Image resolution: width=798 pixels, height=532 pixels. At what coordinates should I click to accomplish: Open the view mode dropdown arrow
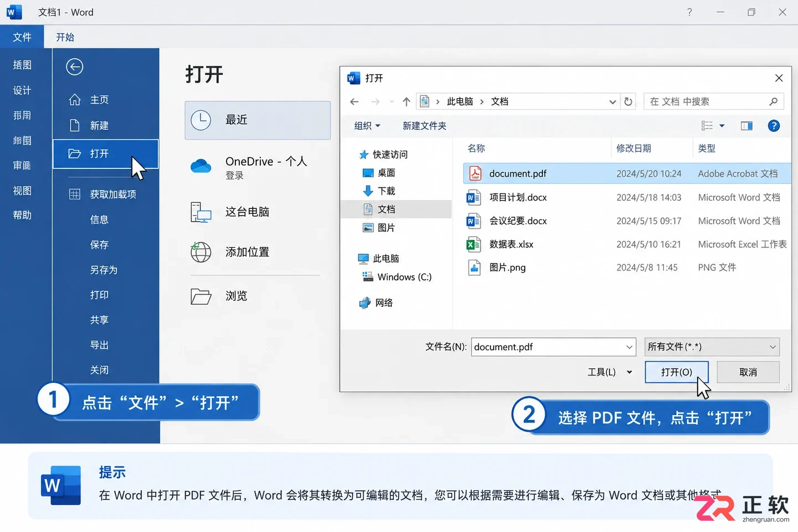click(722, 126)
